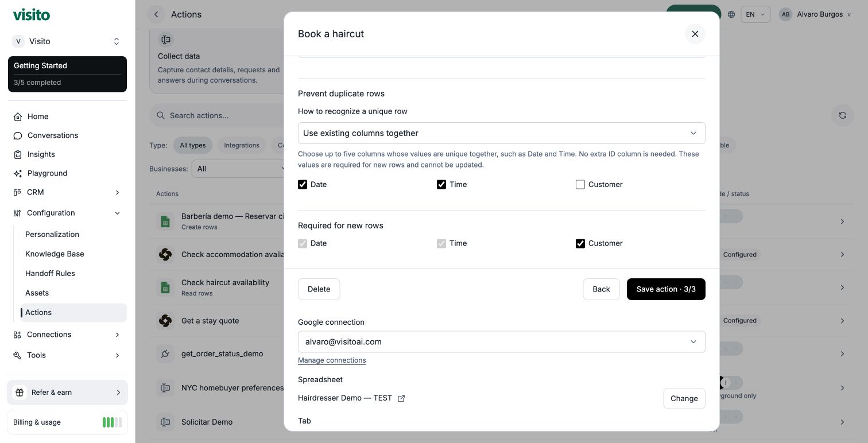Screen dimensions: 868x443
Task: Close the Book a haircut dialog
Action: [695, 34]
